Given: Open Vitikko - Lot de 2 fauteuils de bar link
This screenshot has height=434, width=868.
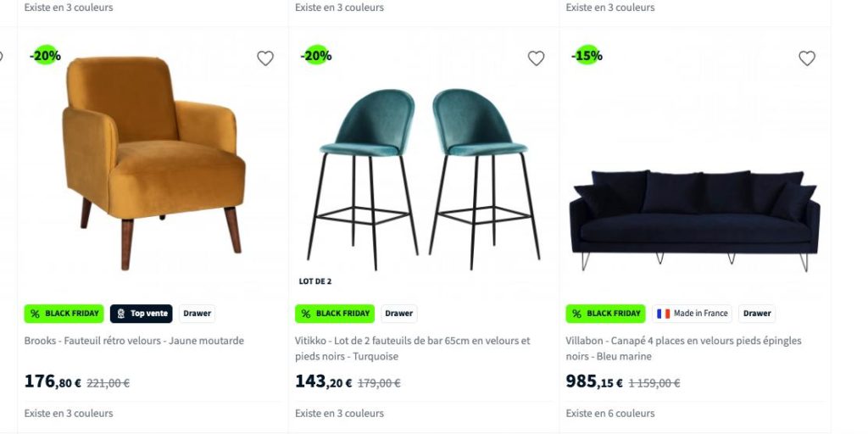Looking at the screenshot, I should click(413, 348).
